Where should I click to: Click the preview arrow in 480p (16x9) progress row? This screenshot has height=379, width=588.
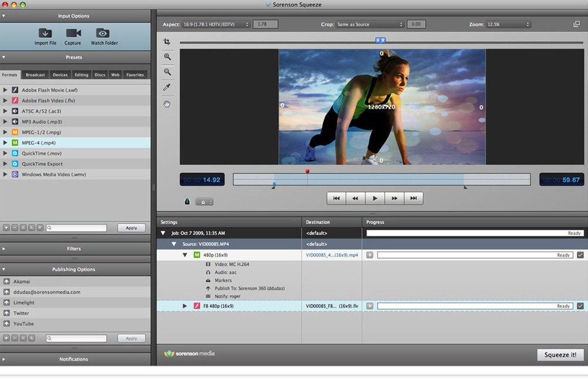point(370,255)
